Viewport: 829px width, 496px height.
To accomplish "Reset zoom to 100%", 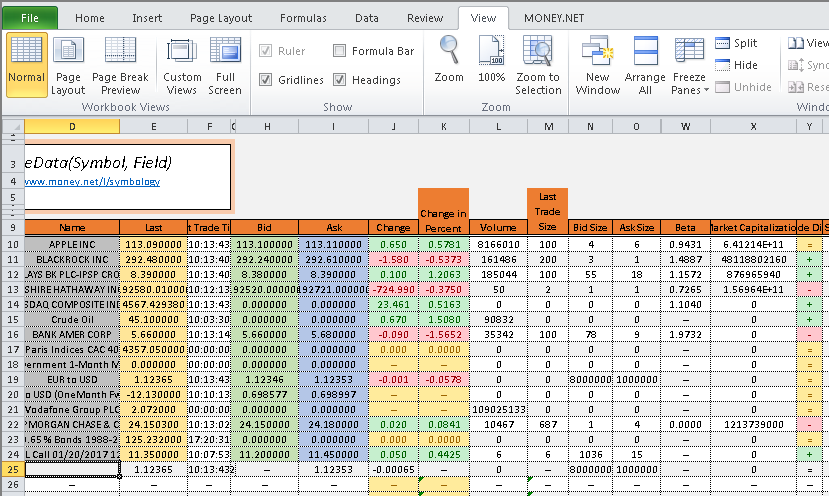I will coord(491,59).
